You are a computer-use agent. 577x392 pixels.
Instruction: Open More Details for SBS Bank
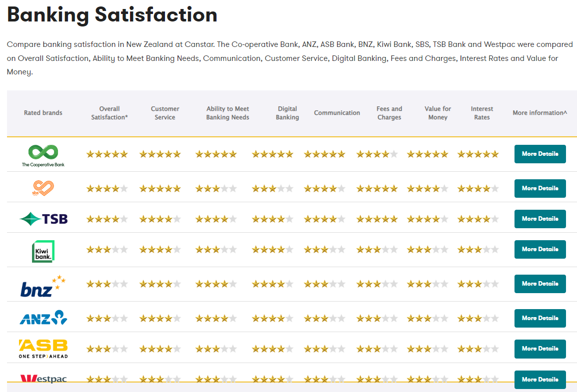(x=540, y=188)
